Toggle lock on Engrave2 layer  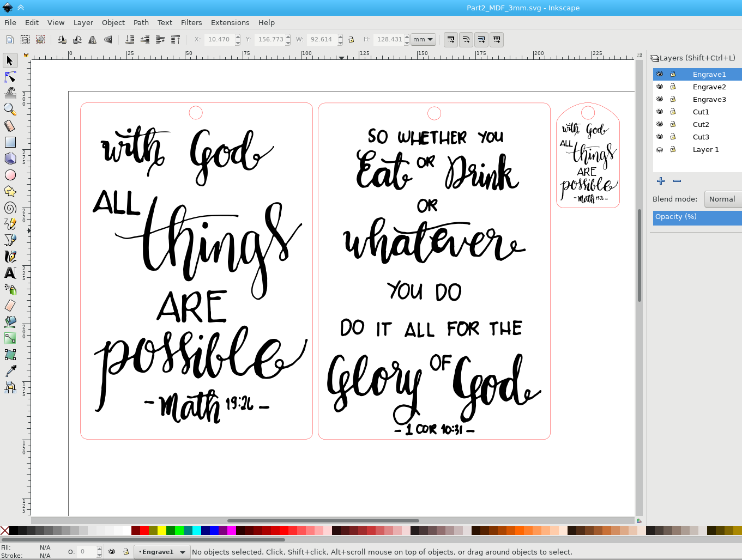[x=673, y=87]
